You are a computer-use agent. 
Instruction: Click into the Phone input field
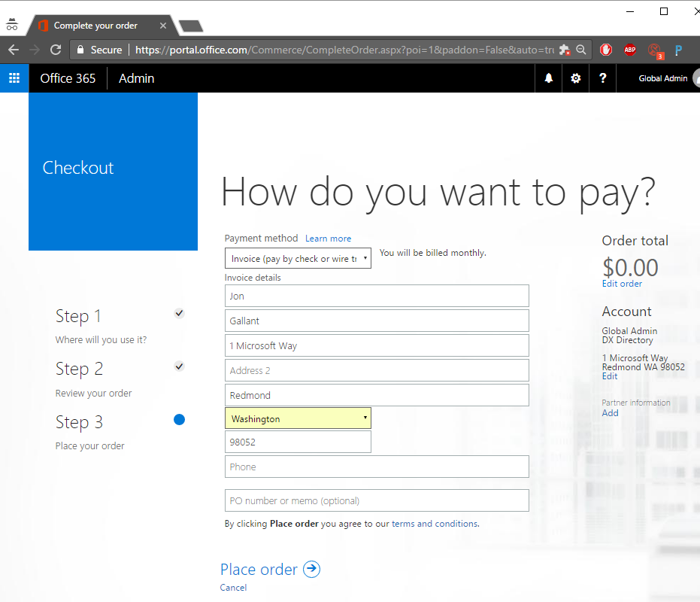click(x=377, y=467)
